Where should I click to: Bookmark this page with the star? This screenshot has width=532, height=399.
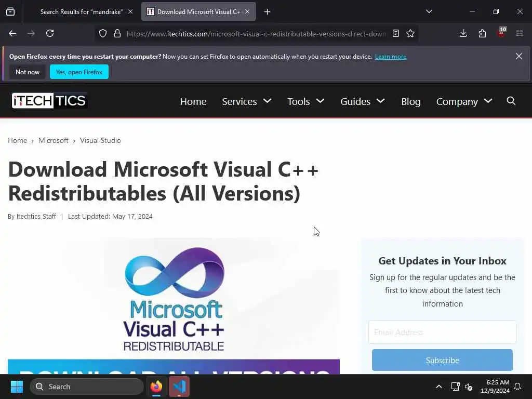point(410,33)
